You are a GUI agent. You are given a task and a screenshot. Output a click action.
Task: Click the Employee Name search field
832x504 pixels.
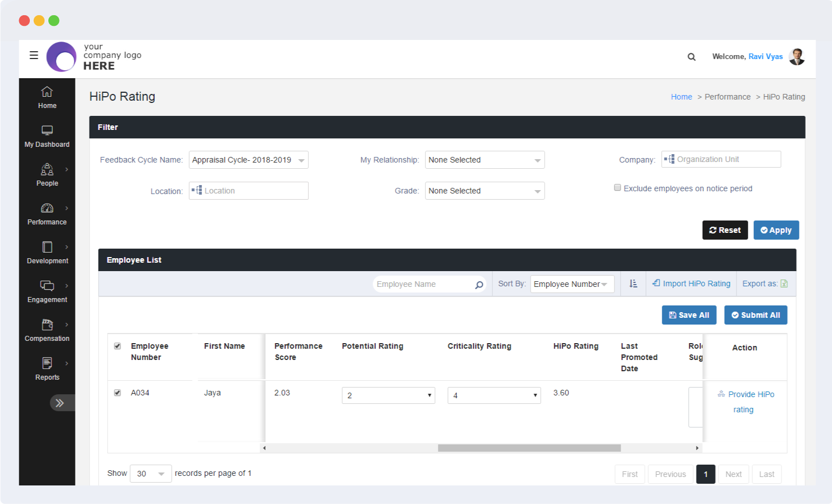click(x=423, y=284)
